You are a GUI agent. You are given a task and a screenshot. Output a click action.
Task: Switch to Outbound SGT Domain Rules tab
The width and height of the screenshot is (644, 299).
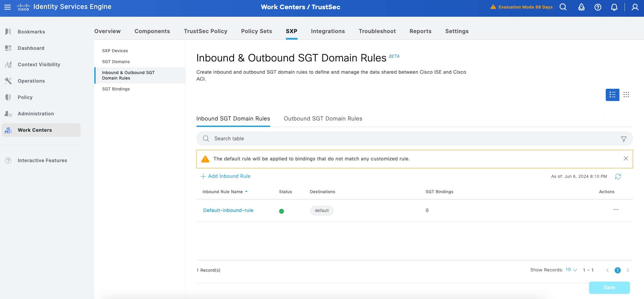(323, 119)
